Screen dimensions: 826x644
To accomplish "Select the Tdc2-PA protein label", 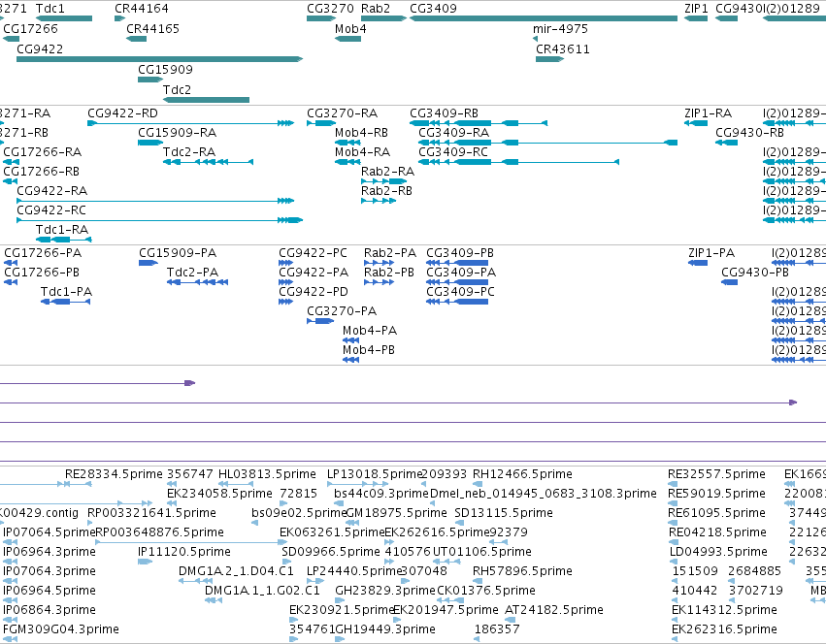I will tap(192, 273).
